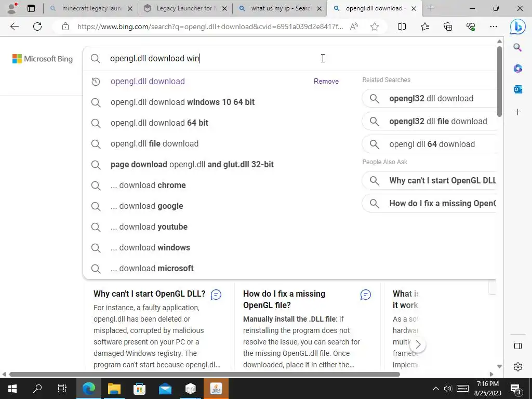Select suggestion ... download google
The width and height of the screenshot is (532, 399).
tap(147, 206)
